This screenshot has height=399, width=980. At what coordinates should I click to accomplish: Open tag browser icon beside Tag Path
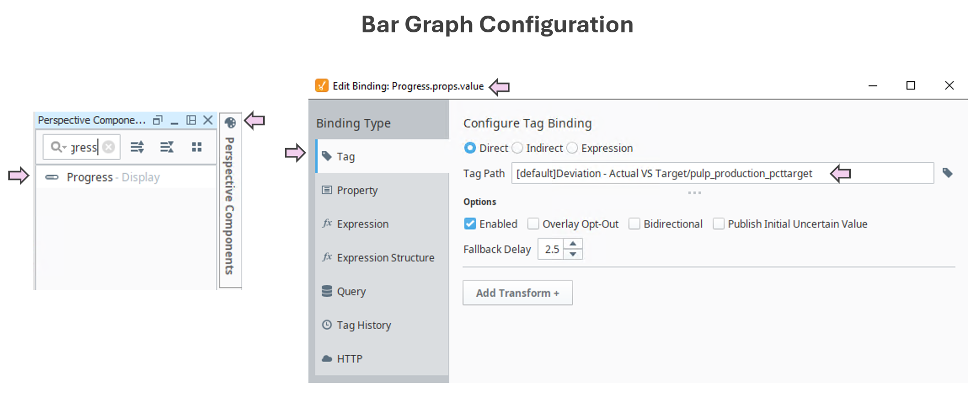[947, 173]
